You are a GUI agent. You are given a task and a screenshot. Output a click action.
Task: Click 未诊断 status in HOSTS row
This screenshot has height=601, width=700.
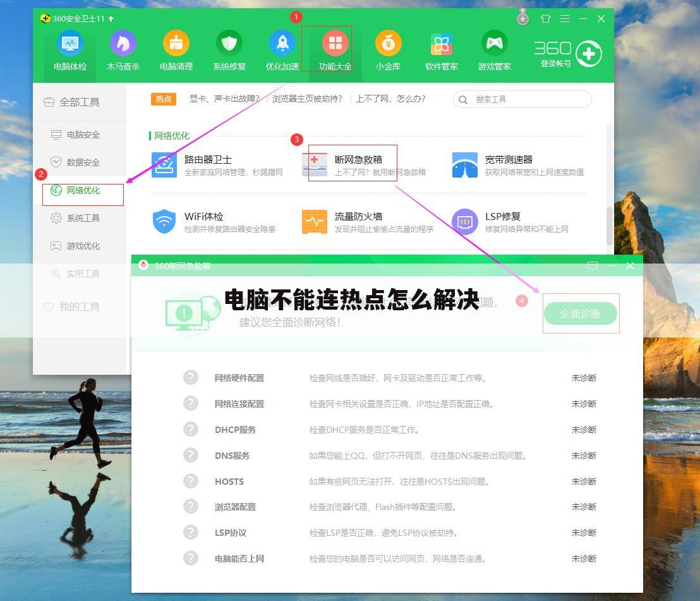[x=584, y=482]
